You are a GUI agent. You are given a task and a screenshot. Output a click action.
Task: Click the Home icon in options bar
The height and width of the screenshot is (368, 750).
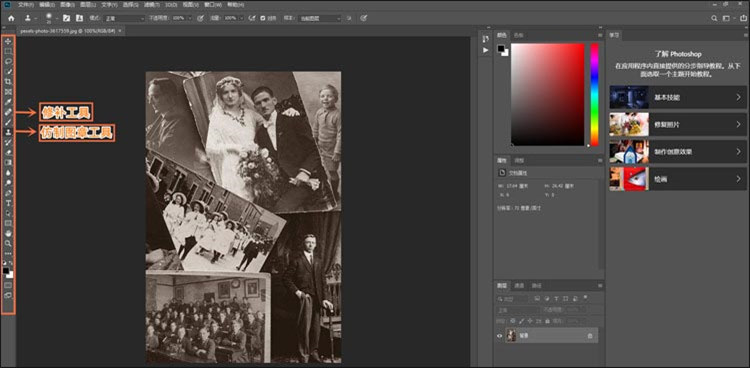(11, 18)
